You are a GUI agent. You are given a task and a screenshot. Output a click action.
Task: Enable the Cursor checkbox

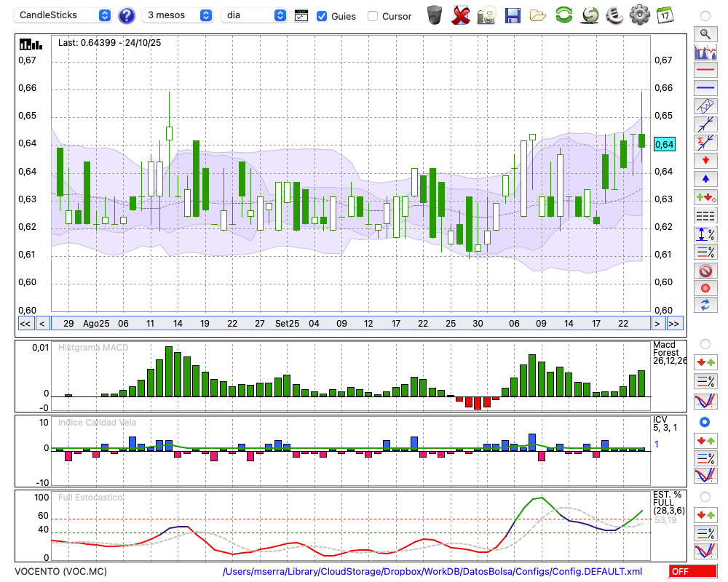[373, 16]
